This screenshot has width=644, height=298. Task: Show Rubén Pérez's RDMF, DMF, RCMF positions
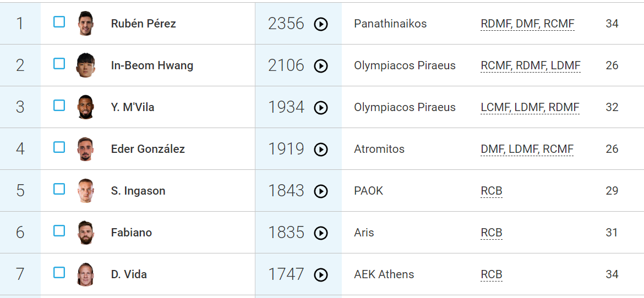pyautogui.click(x=527, y=24)
